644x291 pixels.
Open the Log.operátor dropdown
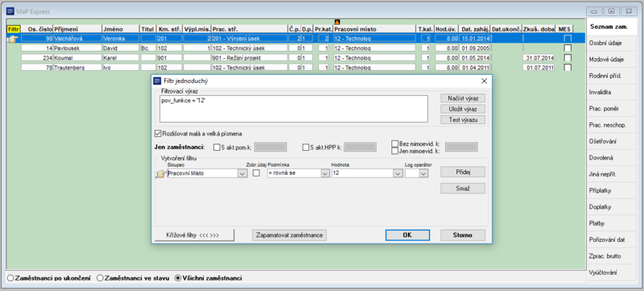click(423, 174)
